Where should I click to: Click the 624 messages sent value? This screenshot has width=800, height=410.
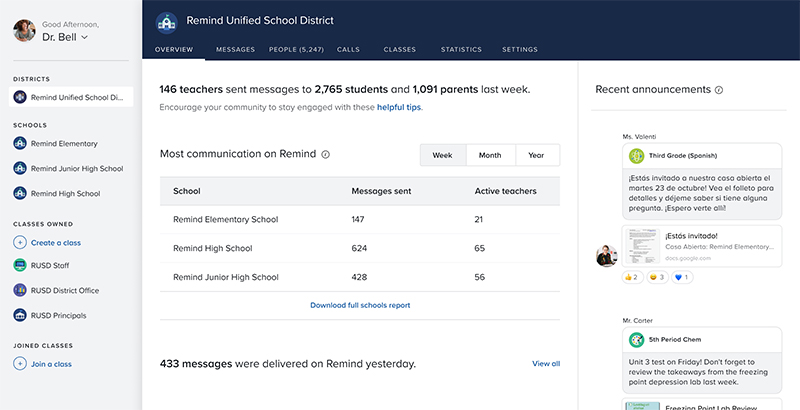359,248
